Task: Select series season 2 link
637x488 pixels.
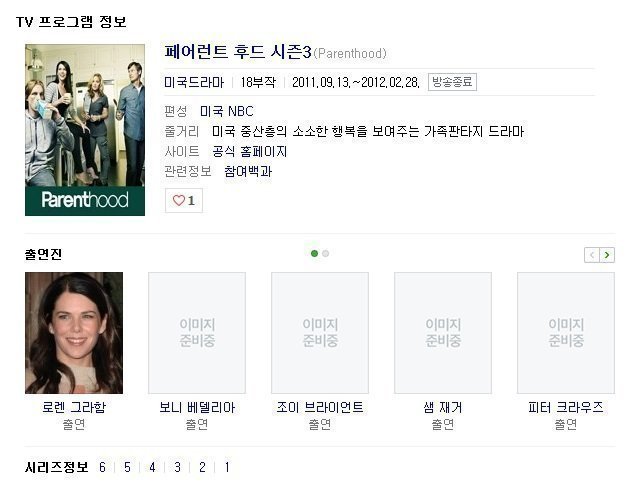Action: coord(202,467)
